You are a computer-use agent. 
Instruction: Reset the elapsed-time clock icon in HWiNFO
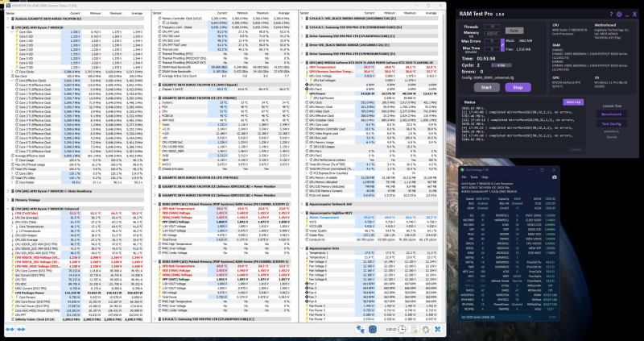tap(402, 329)
